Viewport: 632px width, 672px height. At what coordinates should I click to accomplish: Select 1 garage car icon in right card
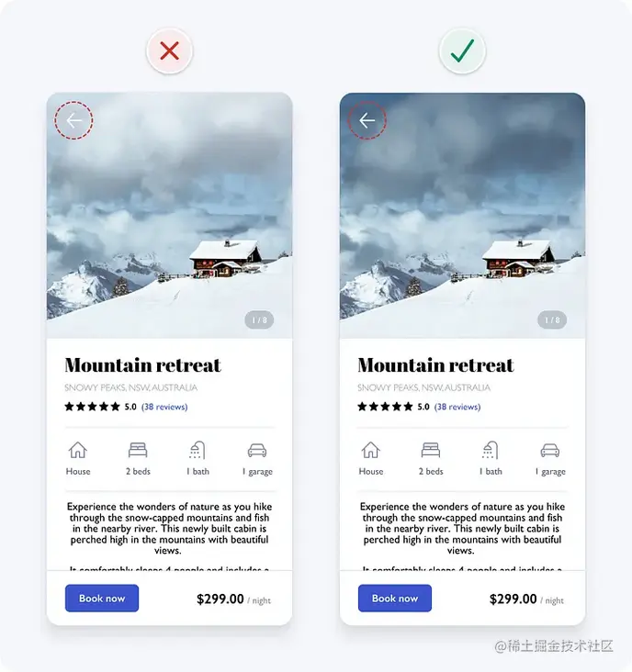550,451
